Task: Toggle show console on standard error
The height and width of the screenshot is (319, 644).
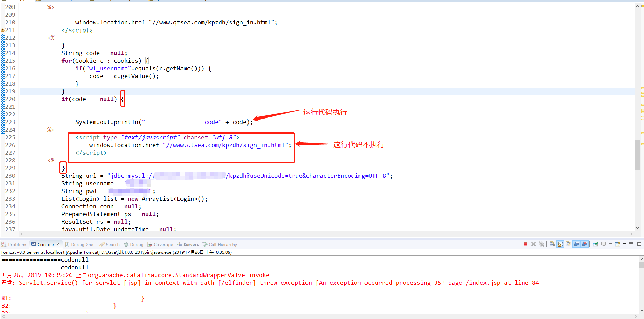Action: (585, 244)
